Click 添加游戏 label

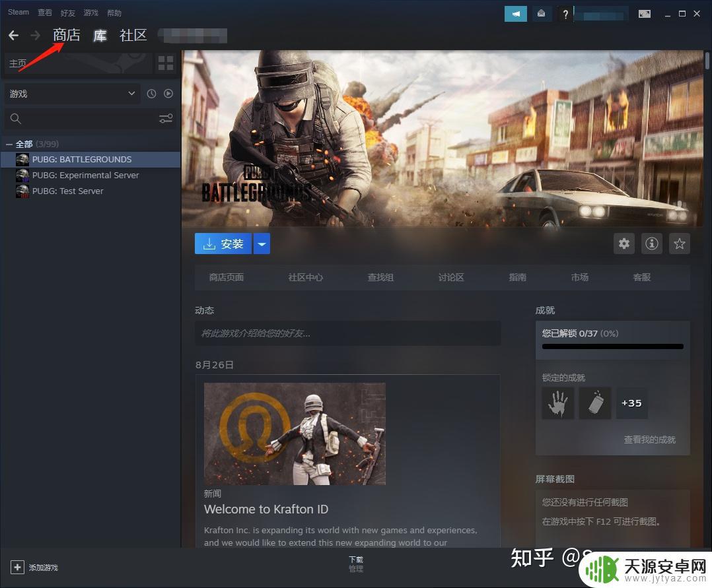[x=44, y=568]
